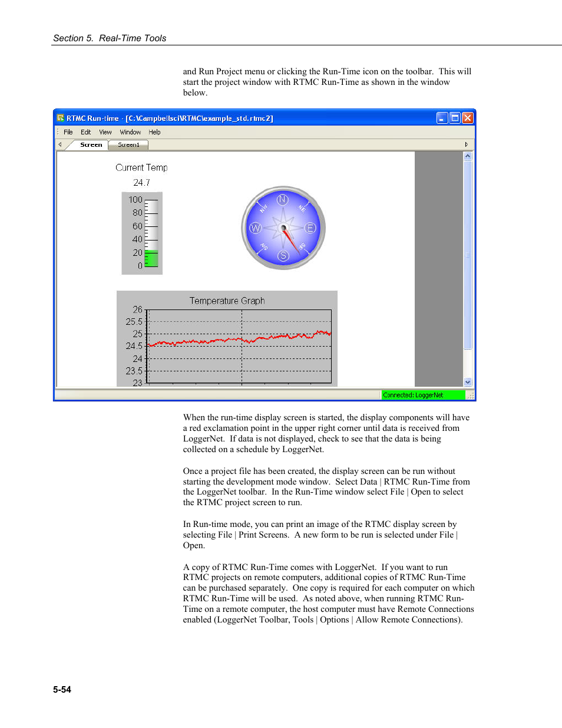Open the Help menu

154,132
